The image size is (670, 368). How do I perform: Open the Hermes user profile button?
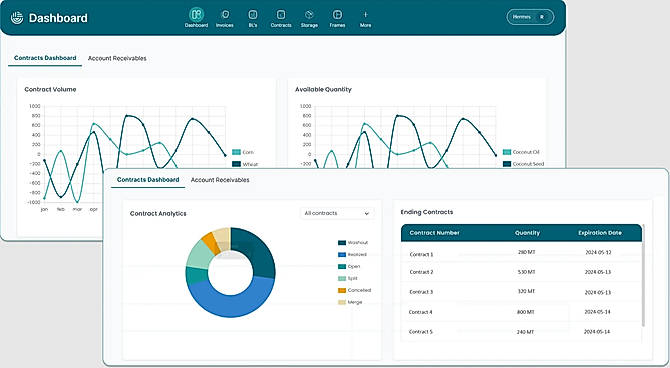click(x=530, y=17)
